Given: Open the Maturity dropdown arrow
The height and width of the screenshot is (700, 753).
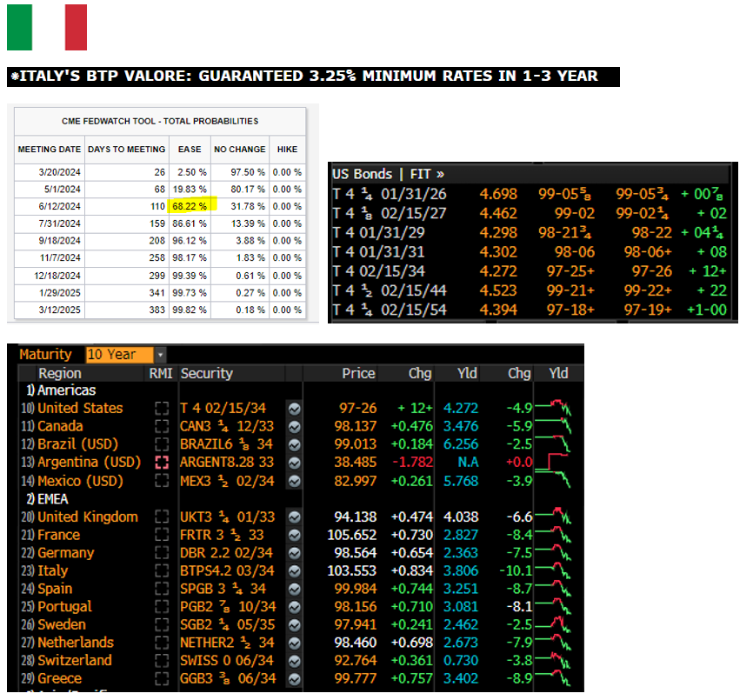Looking at the screenshot, I should [x=160, y=355].
